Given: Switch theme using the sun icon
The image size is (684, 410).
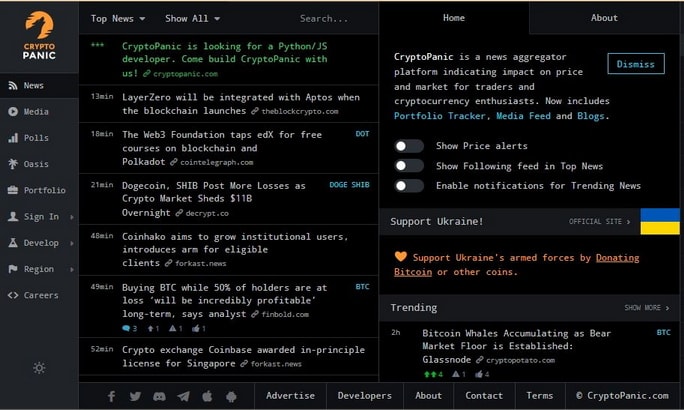Looking at the screenshot, I should (39, 368).
